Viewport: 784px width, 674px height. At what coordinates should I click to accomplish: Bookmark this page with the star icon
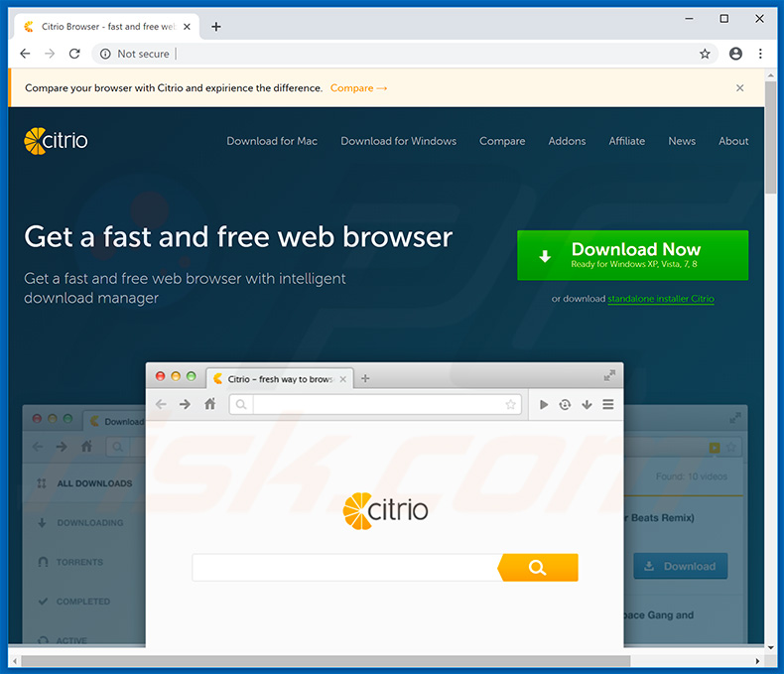[705, 54]
